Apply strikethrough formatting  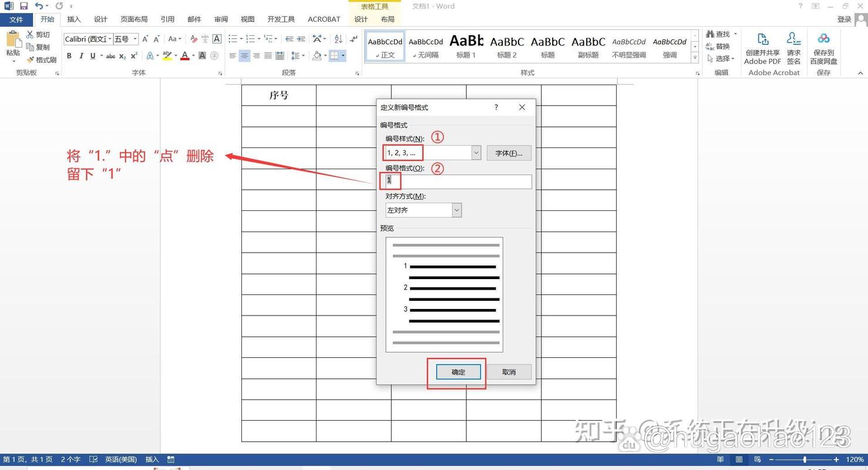click(x=110, y=56)
